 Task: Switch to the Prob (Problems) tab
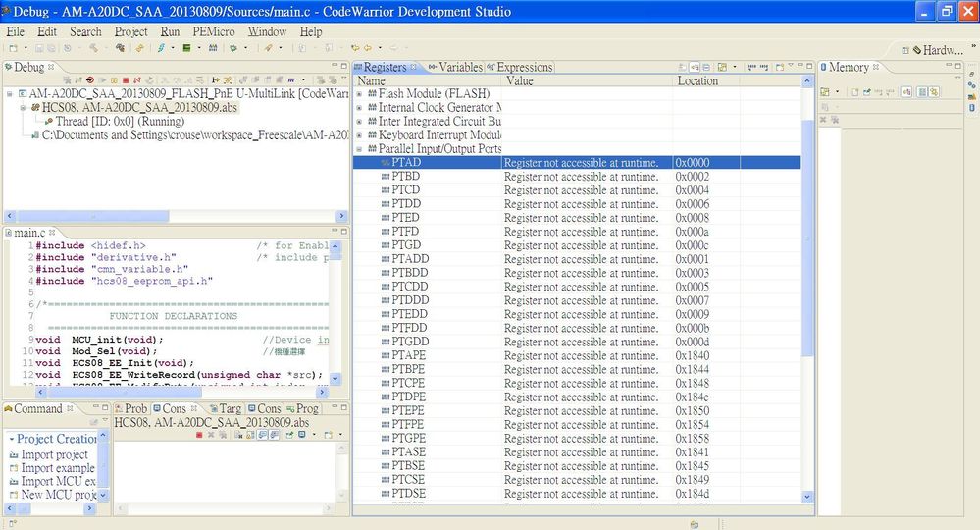coord(131,408)
